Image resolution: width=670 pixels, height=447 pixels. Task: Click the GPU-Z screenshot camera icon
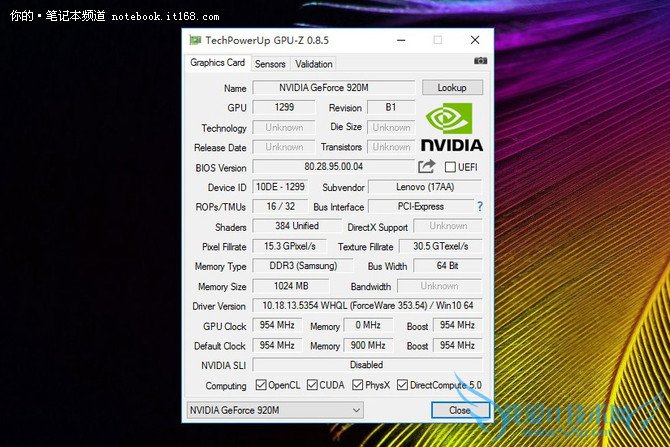coord(480,61)
